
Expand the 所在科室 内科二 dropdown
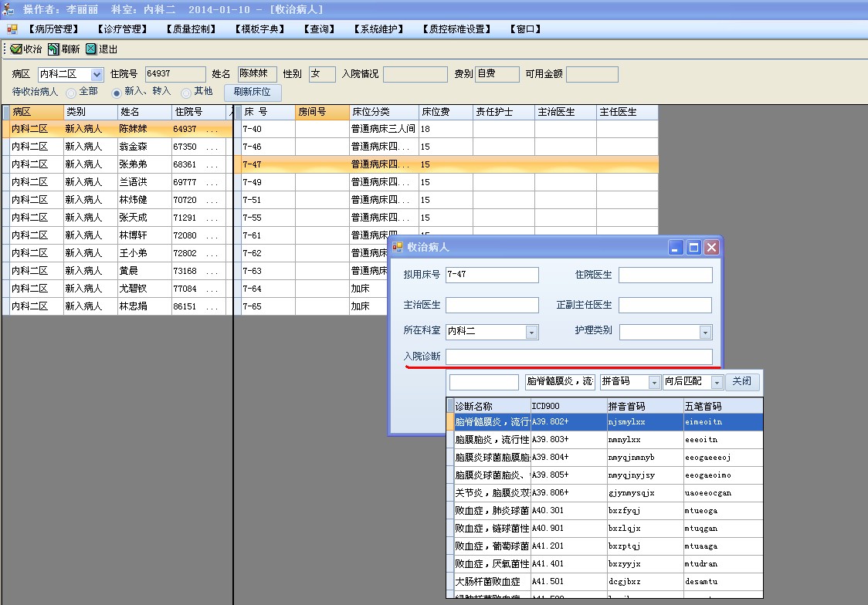point(531,332)
